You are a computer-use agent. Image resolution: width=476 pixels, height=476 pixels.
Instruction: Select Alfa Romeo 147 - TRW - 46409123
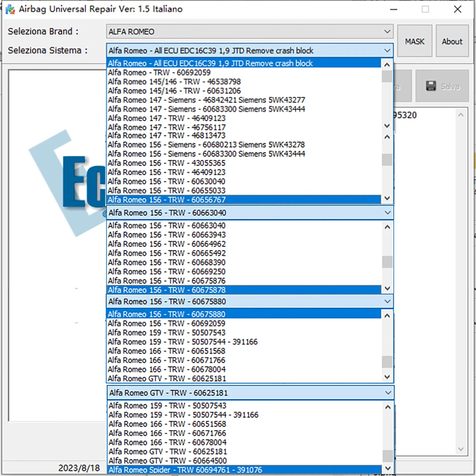coord(244,118)
